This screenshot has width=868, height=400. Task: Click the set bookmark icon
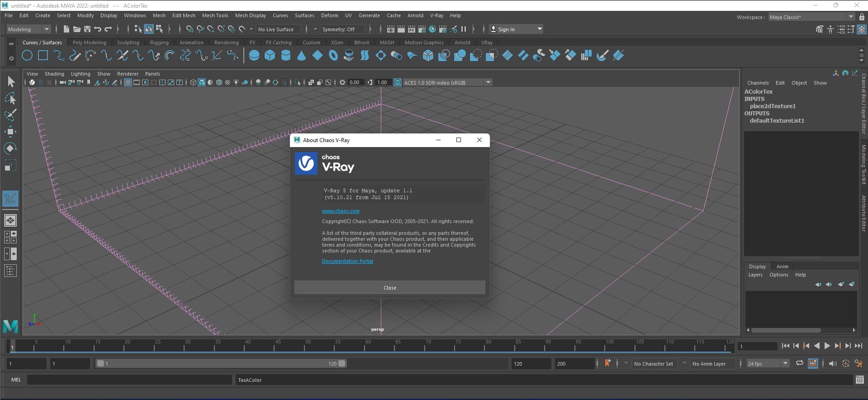(x=607, y=363)
